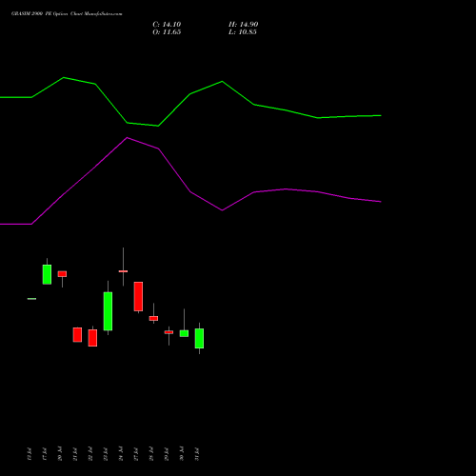Select the flat first candle at far left
This screenshot has width=476, height=476.
pyautogui.click(x=31, y=299)
